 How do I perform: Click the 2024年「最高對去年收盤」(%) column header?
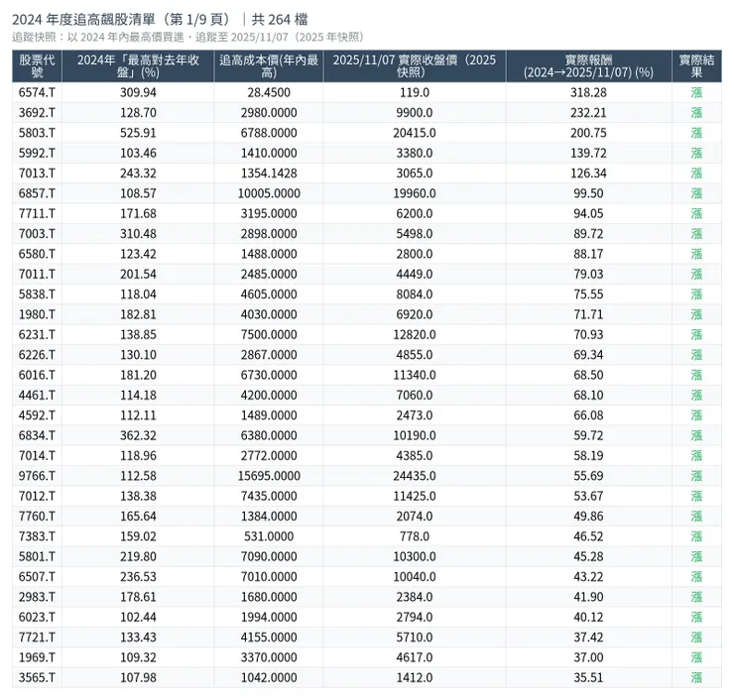coord(138,66)
